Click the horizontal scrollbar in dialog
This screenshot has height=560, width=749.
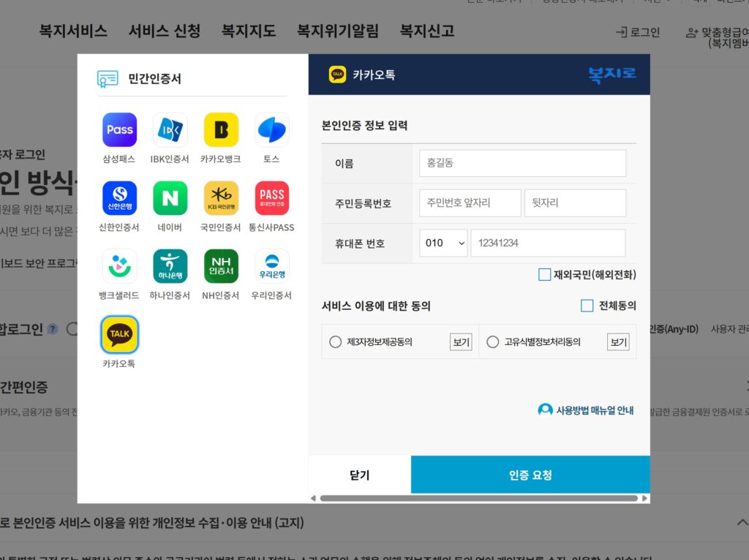[x=478, y=499]
